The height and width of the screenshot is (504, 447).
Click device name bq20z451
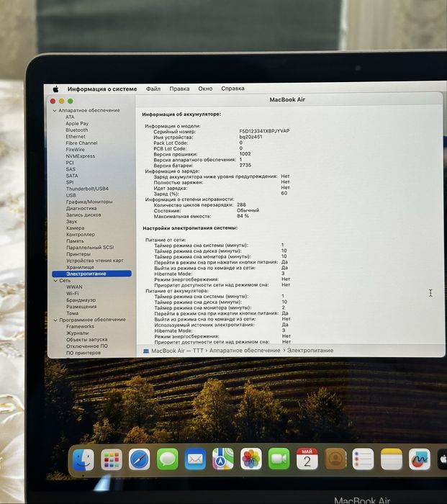(250, 137)
